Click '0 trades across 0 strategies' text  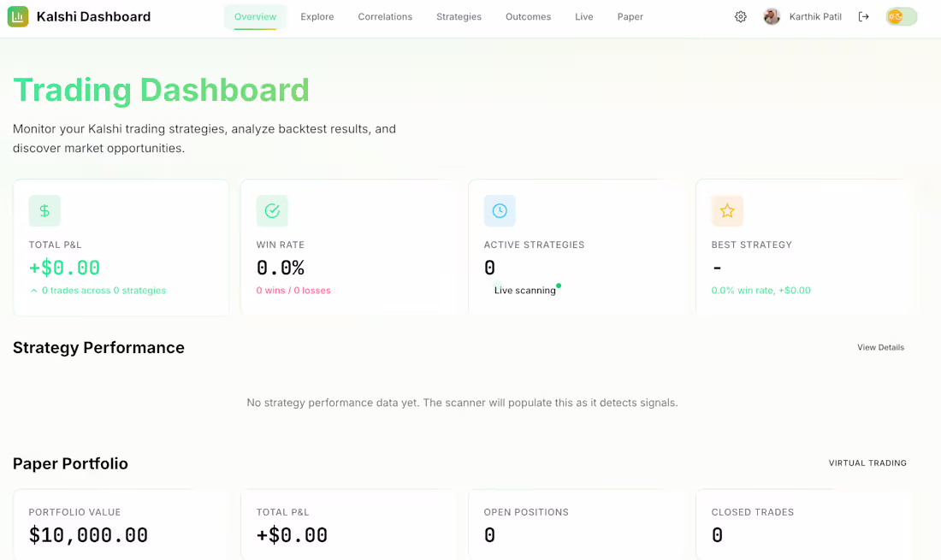(x=104, y=290)
